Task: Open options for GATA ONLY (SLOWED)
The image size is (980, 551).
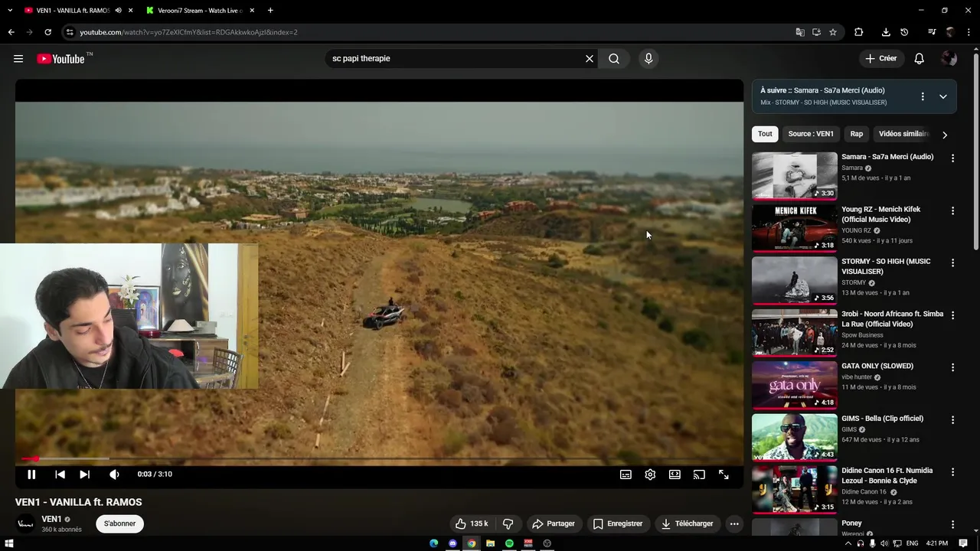Action: tap(952, 367)
